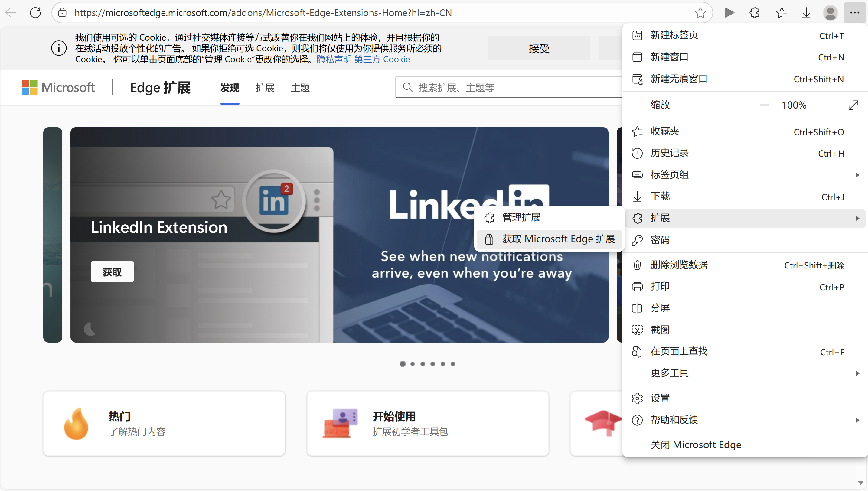868x491 pixels.
Task: Click the favorites star in address bar
Action: point(700,13)
